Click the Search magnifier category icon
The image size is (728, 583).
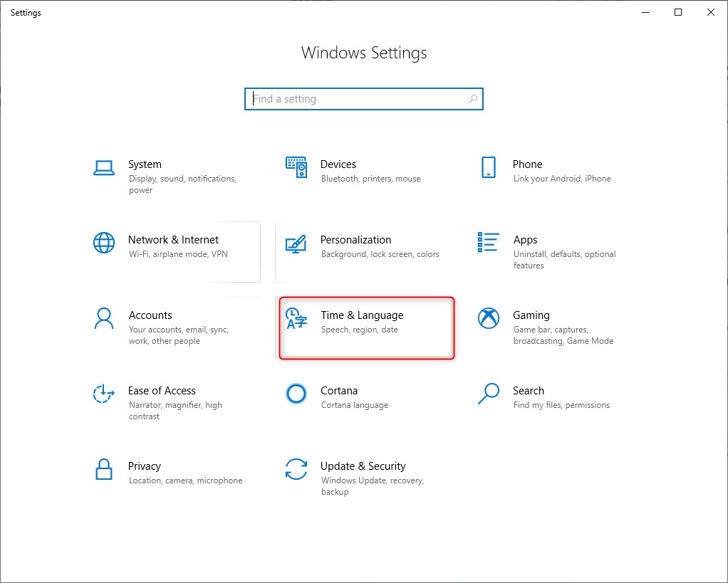489,394
